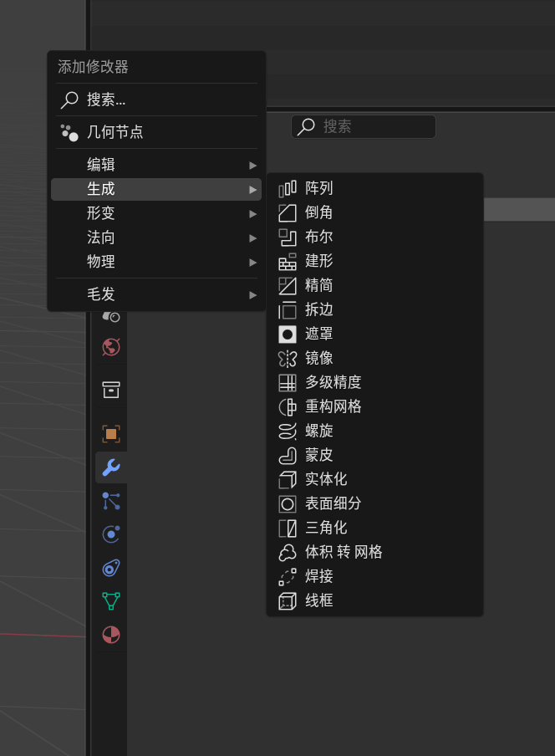Viewport: 555px width, 756px height.
Task: Open the Modifiers properties tab (wrench icon)
Action: coord(111,467)
